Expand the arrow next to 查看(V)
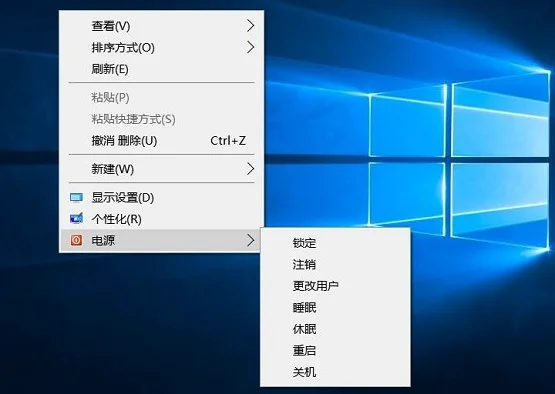Viewport: 555px width, 394px height. point(251,25)
